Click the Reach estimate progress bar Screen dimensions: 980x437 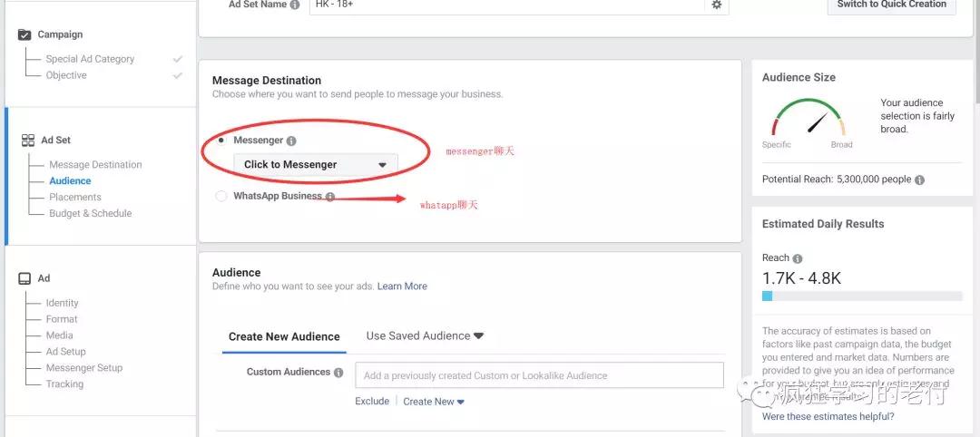tap(861, 296)
